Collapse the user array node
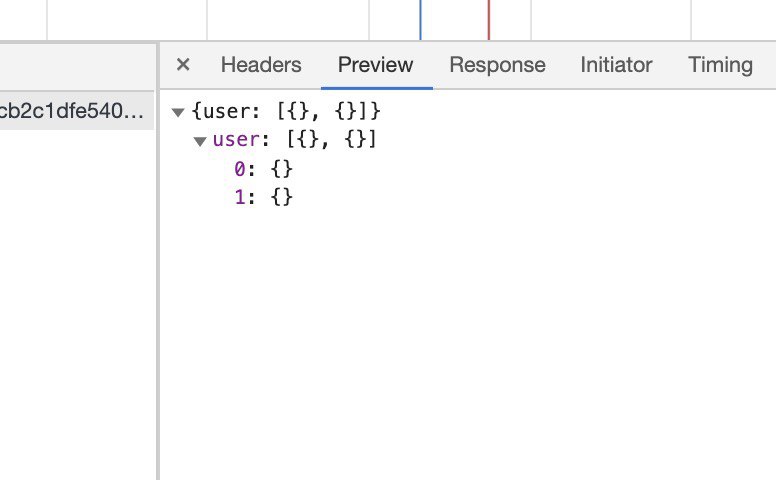The image size is (776, 480). tap(200, 142)
